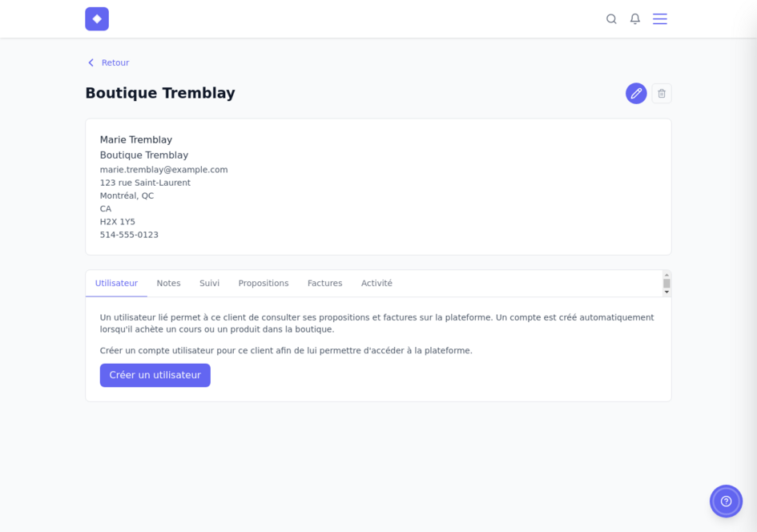
Task: Open search with the magnifier icon
Action: coord(611,18)
